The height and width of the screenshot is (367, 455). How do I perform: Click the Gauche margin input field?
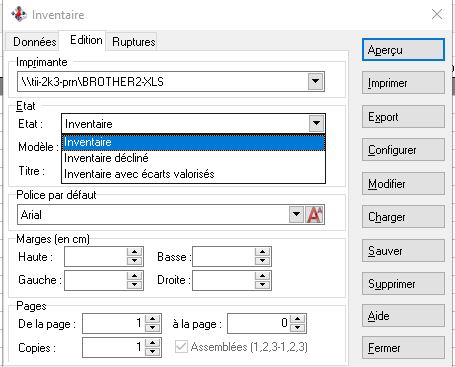click(96, 280)
